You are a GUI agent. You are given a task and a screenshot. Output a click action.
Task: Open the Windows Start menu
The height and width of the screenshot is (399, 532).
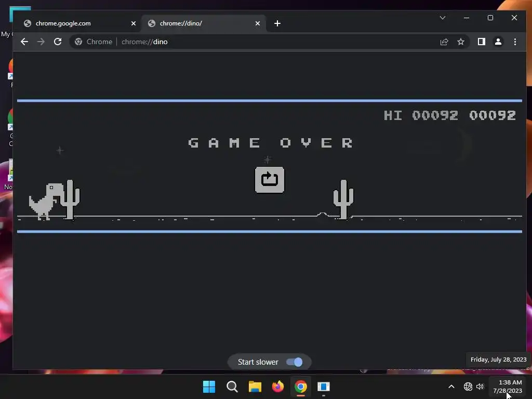[209, 387]
